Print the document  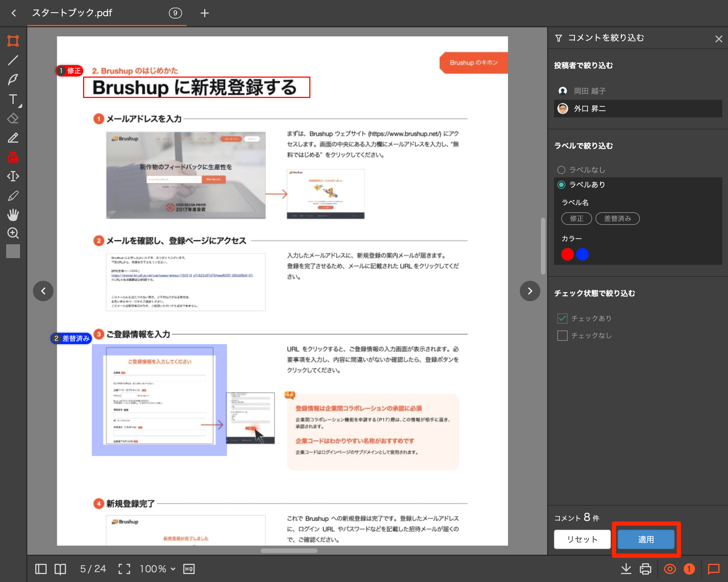tap(646, 569)
